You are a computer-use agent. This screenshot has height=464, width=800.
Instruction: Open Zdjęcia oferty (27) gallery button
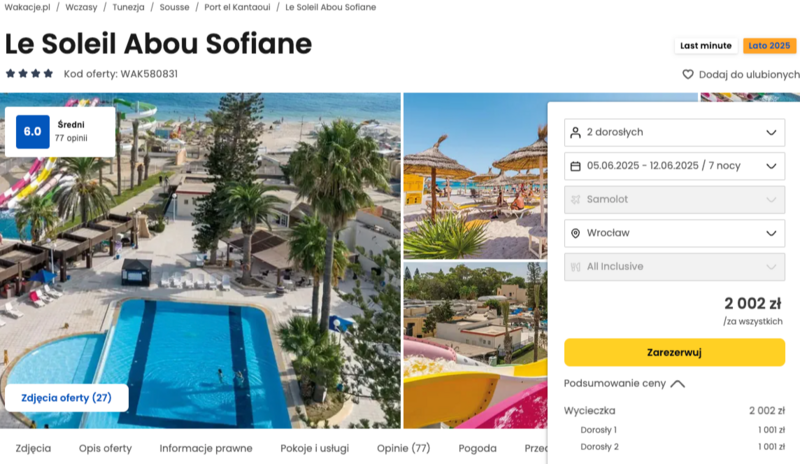pos(66,398)
